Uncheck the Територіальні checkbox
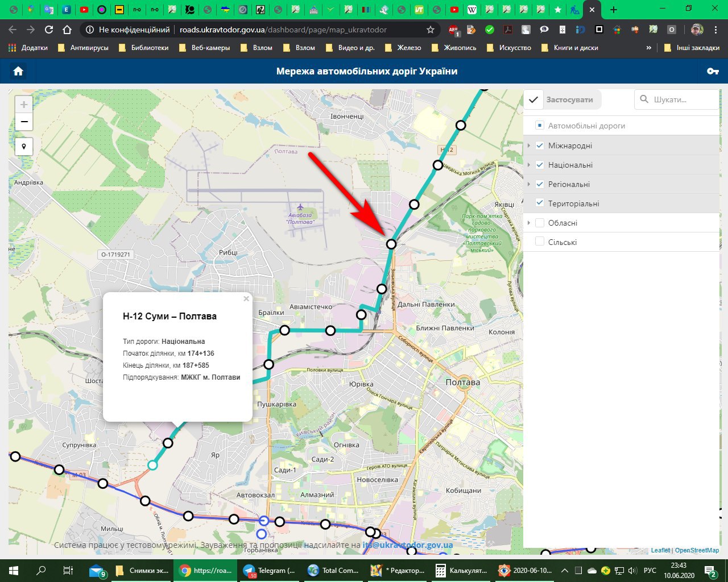The image size is (728, 582). (x=540, y=203)
